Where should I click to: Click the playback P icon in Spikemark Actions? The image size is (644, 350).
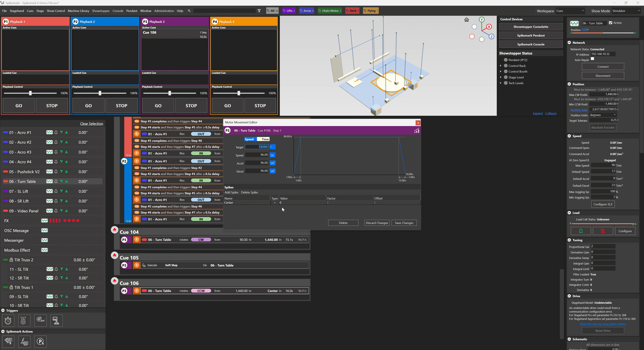[40, 341]
